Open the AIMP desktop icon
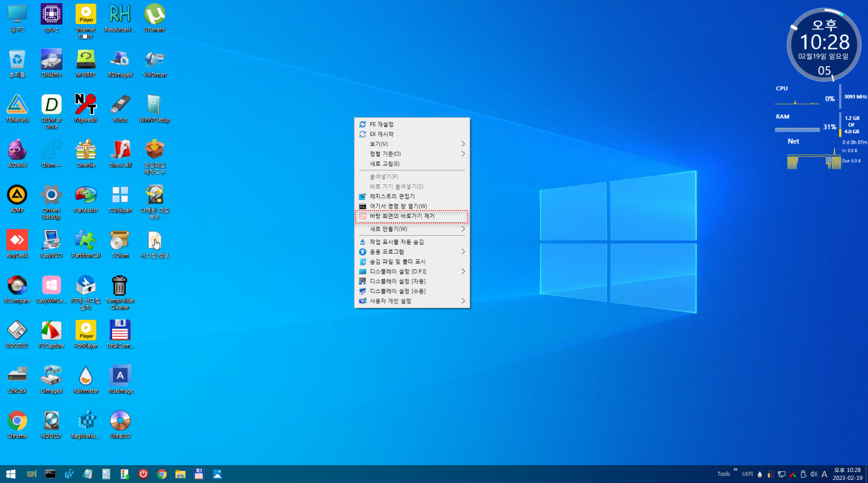Image resolution: width=868 pixels, height=483 pixels. click(17, 199)
